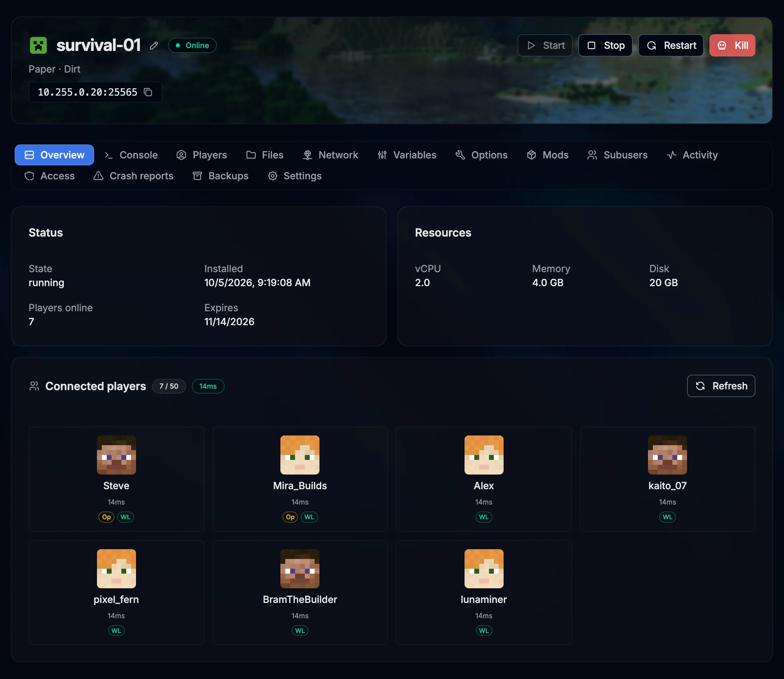Click the pixel_fern player name
Screen dimensions: 784x679
tap(116, 599)
